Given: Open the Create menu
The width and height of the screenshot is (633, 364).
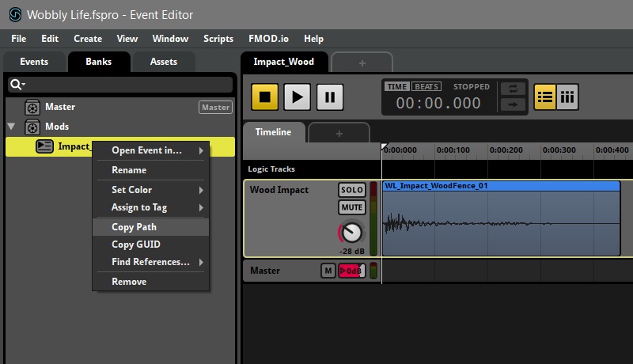Looking at the screenshot, I should pos(88,39).
